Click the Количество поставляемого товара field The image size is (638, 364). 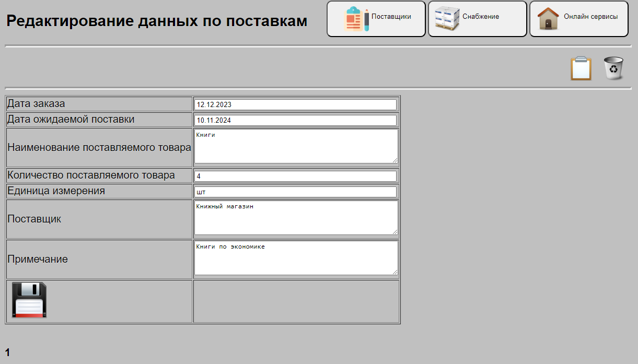pos(295,175)
